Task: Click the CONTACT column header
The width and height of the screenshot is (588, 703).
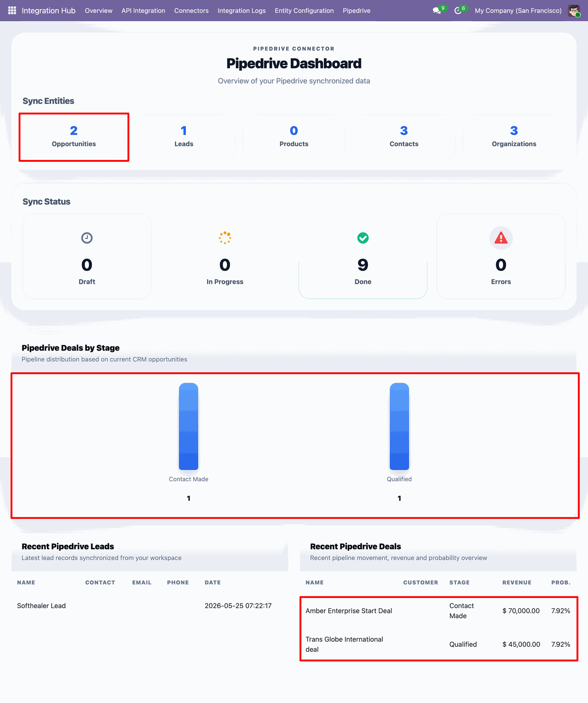Action: point(100,583)
